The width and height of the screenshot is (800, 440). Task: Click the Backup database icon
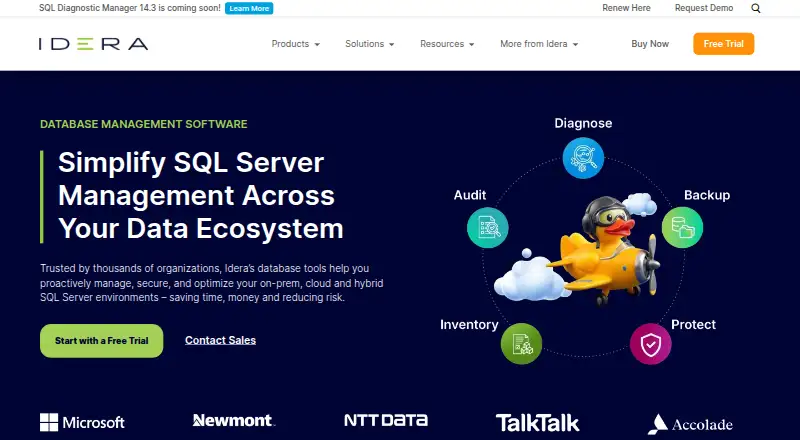(682, 227)
